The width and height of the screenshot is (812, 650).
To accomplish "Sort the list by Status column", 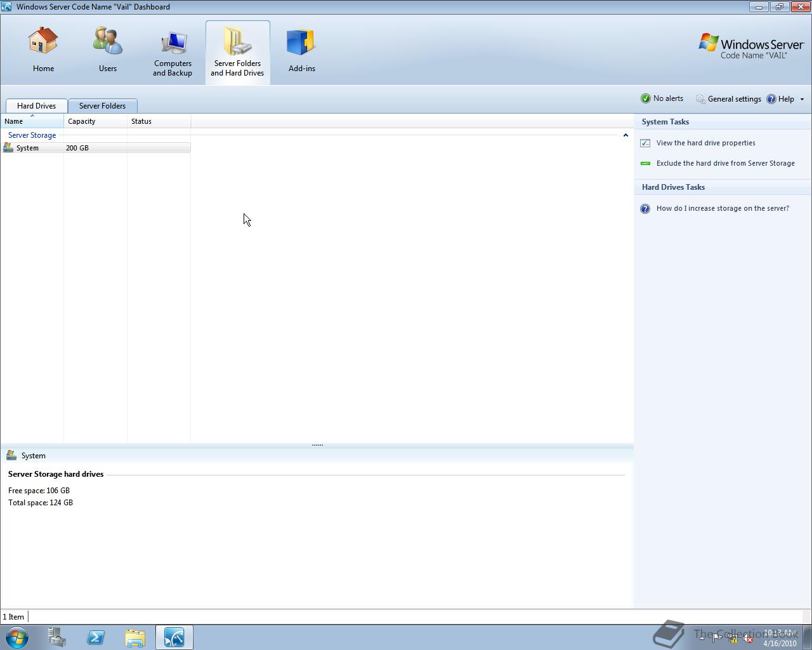I will 159,121.
